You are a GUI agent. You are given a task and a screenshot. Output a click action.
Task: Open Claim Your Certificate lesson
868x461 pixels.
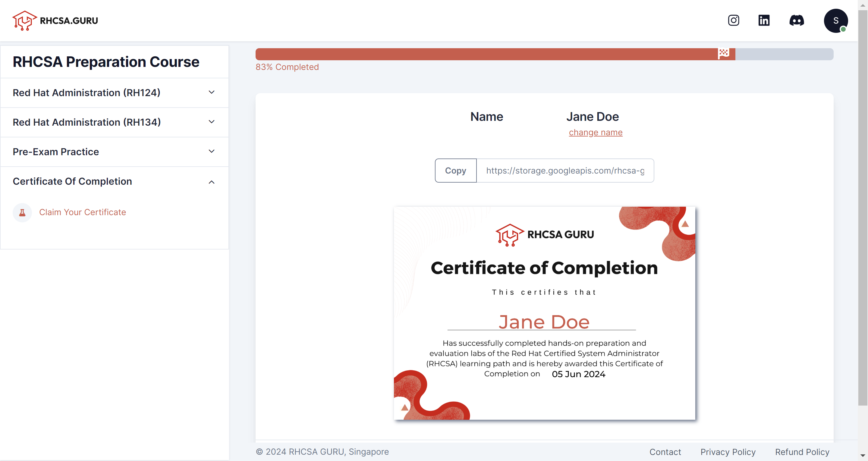[x=83, y=212]
